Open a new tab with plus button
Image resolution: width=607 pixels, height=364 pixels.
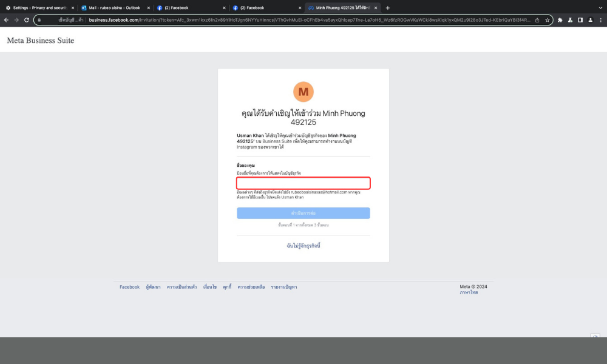tap(387, 8)
